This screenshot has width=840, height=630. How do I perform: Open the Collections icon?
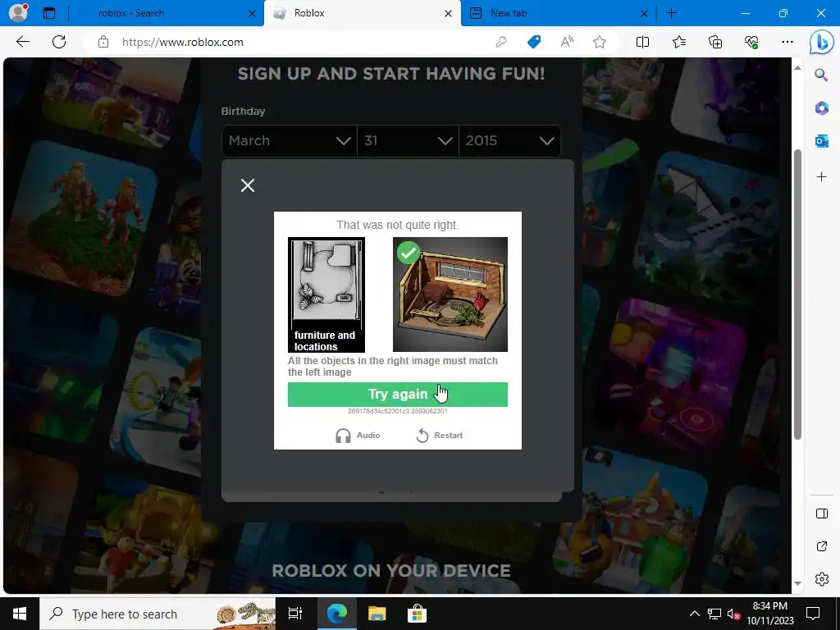coord(715,42)
